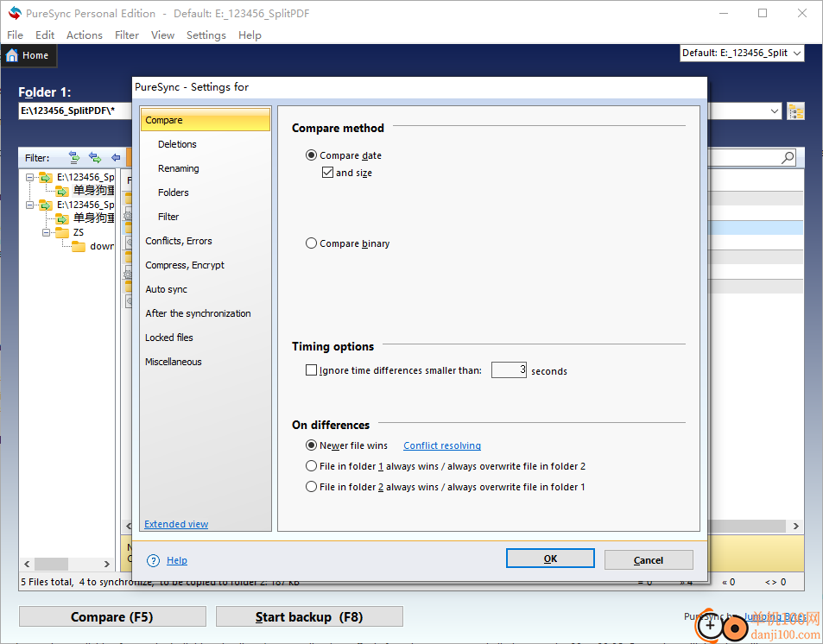
Task: Open the Renaming settings page
Action: click(x=179, y=168)
